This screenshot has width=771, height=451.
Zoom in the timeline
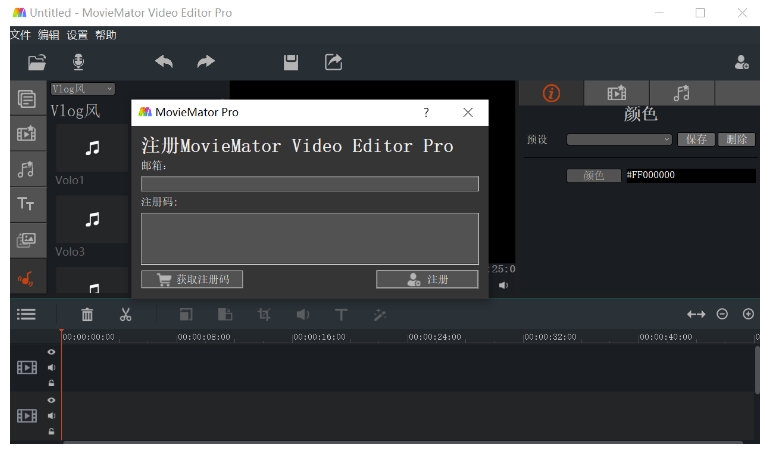748,314
